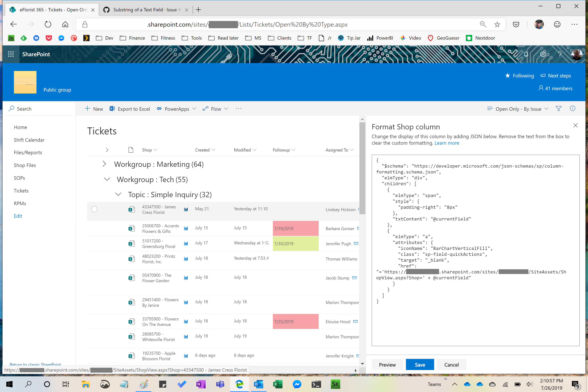This screenshot has height=392, width=588.
Task: Open the PowerApps menu icon
Action: [159, 109]
